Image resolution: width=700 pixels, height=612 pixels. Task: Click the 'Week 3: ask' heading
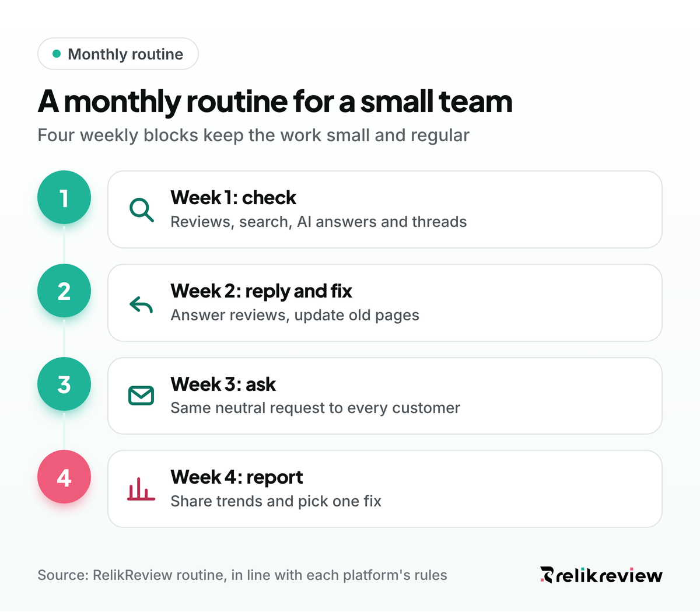coord(223,384)
